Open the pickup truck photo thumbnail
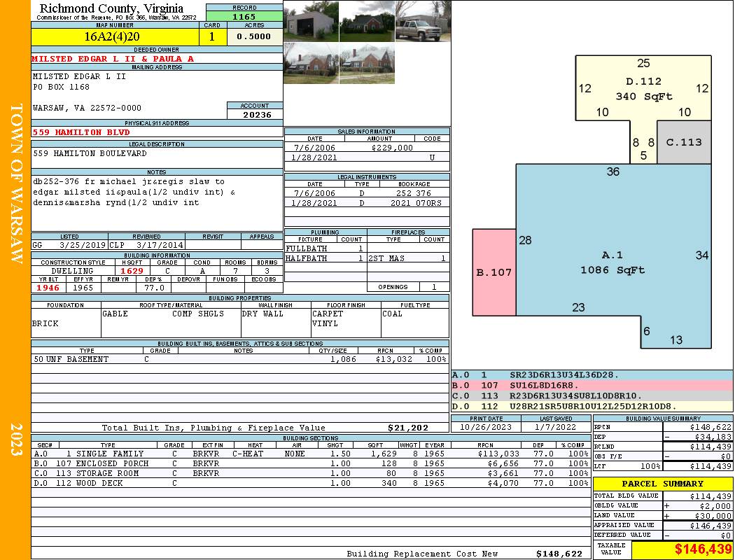 click(422, 21)
